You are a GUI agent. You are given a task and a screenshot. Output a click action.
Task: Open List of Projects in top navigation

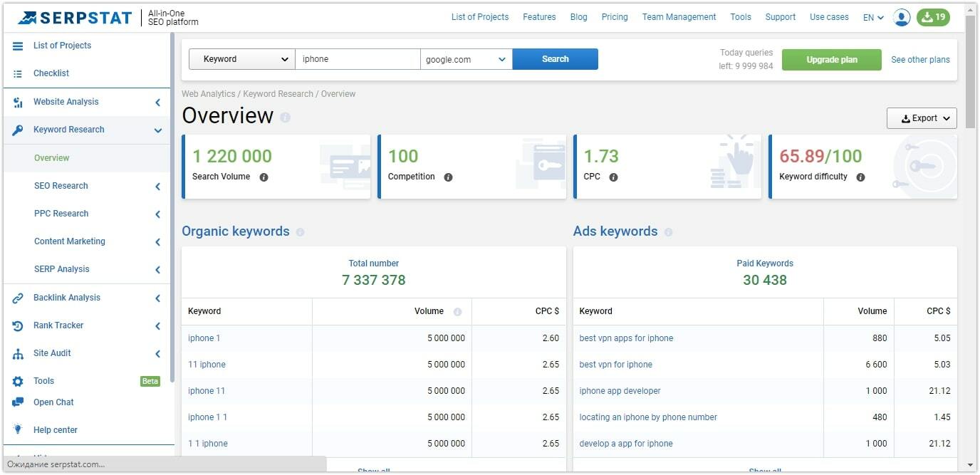click(480, 17)
